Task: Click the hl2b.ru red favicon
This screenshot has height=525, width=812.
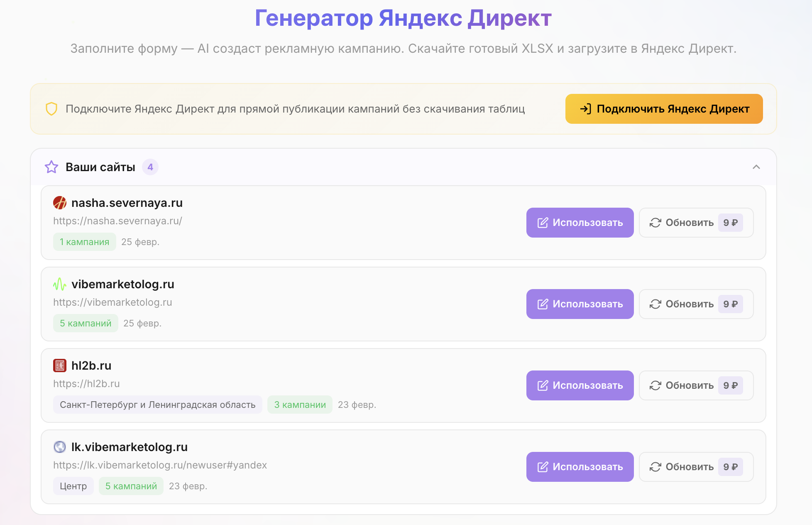Action: [60, 366]
